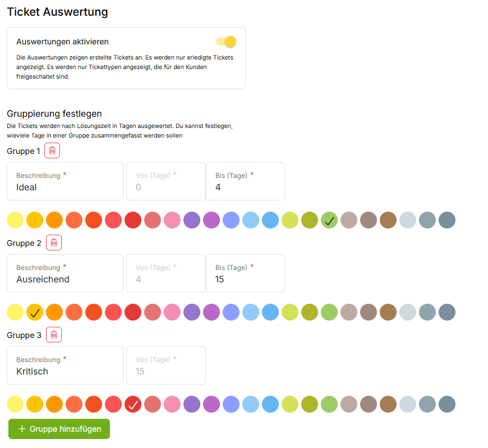Pick the checked green swatch for Gruppe 1
The width and height of the screenshot is (488, 448).
coord(329,220)
